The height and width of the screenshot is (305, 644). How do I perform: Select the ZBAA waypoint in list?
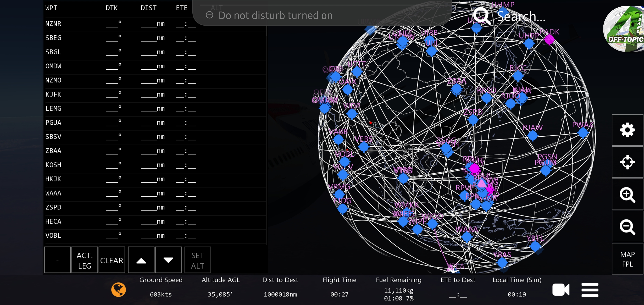(54, 151)
